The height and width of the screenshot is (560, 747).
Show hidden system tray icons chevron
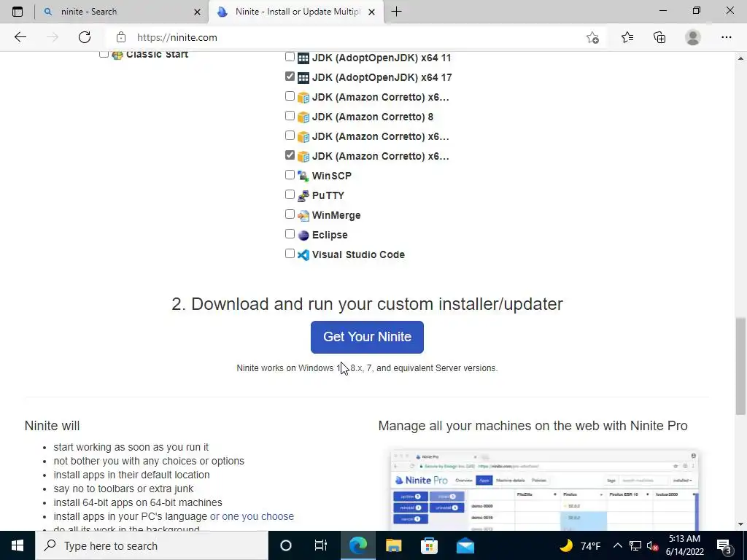click(x=617, y=545)
